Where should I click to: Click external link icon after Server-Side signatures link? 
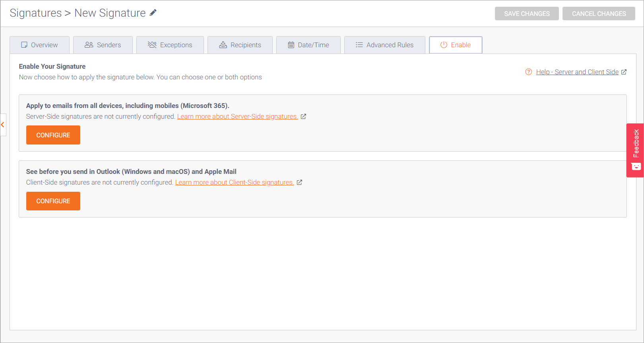tap(303, 116)
